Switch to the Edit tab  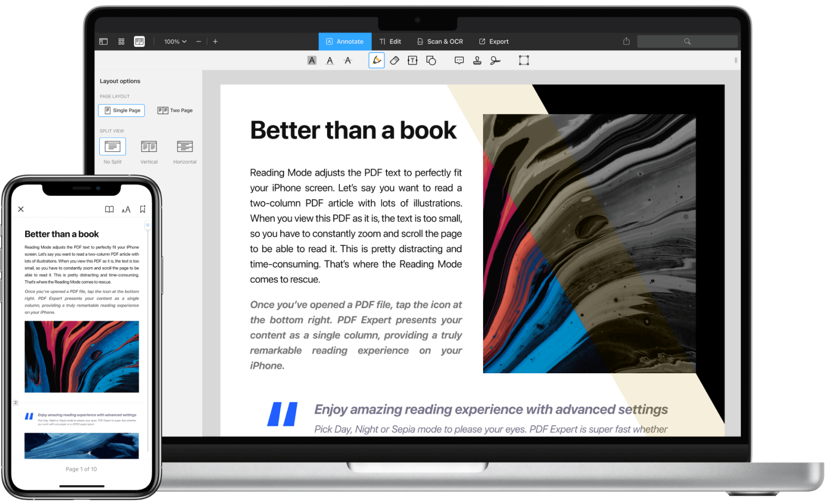[390, 41]
